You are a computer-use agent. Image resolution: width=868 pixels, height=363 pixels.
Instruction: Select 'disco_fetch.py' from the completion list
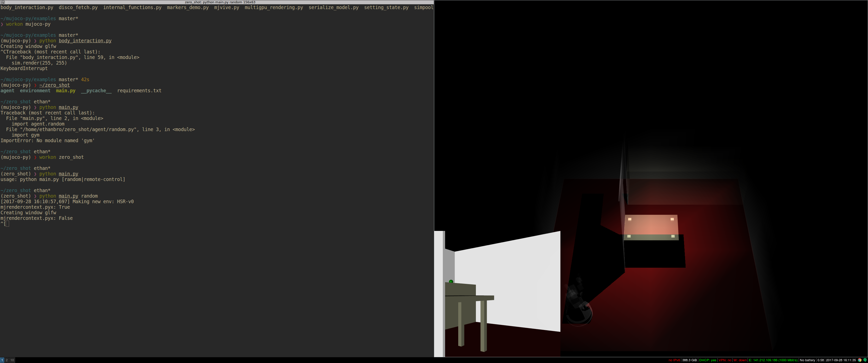click(78, 7)
